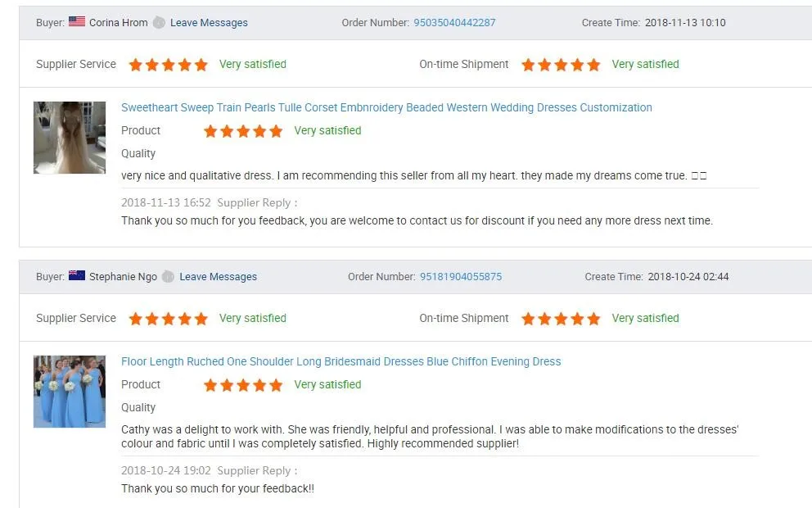Click On-time Shipment stars in Corina's review

point(561,65)
